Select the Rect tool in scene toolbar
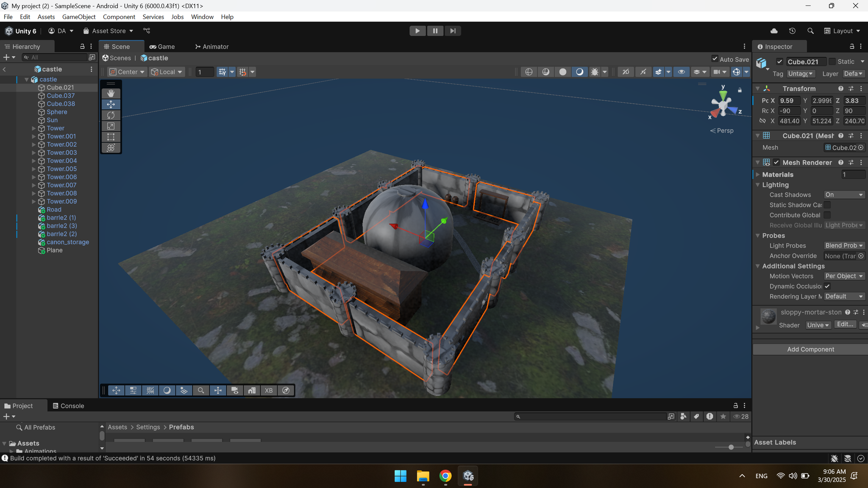The width and height of the screenshot is (868, 488). coord(111,137)
